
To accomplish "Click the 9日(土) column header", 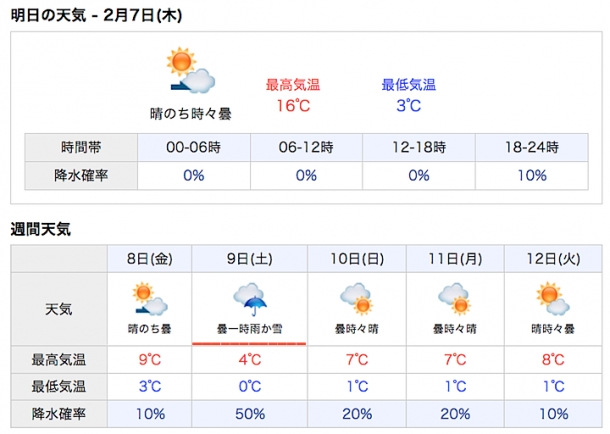I will pos(249,259).
